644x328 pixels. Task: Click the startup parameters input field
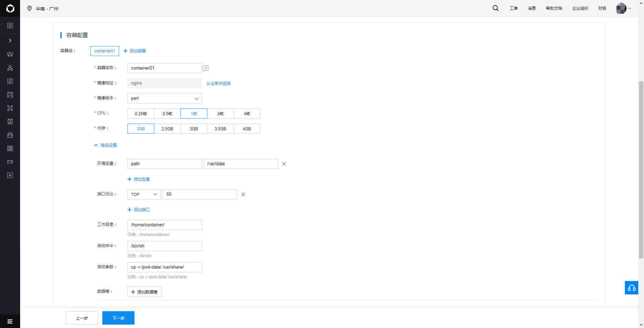164,267
